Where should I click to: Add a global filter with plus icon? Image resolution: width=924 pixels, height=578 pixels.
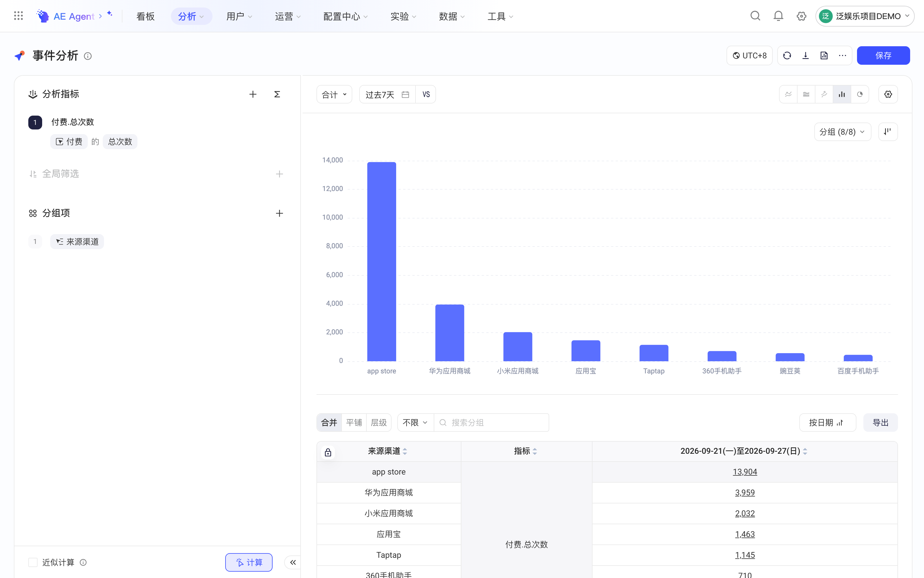pyautogui.click(x=280, y=174)
